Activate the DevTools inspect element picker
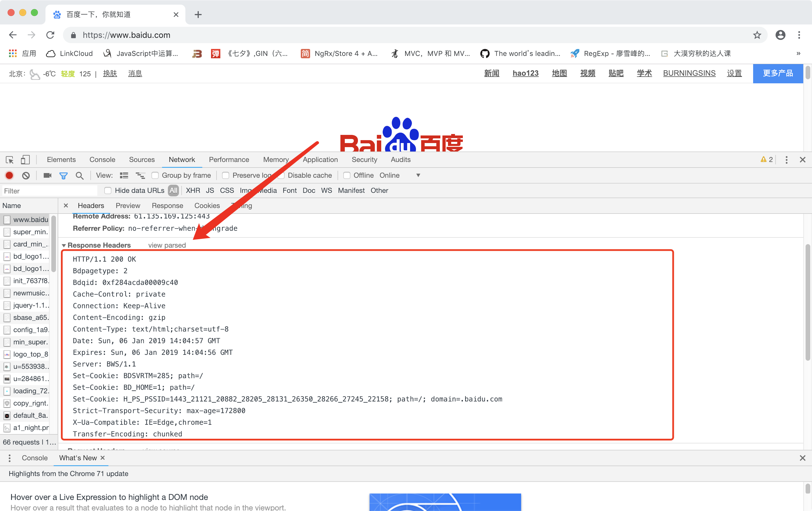Viewport: 812px width, 511px height. 9,160
